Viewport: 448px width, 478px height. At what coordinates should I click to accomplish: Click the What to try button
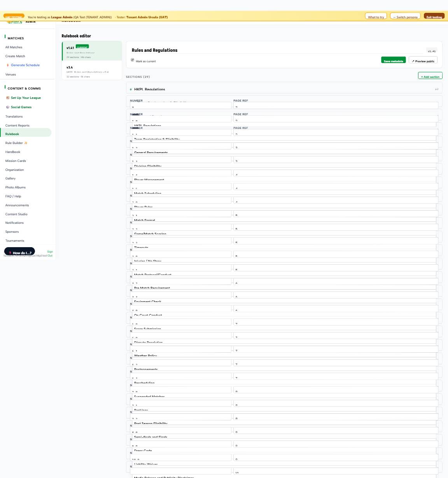[376, 16]
